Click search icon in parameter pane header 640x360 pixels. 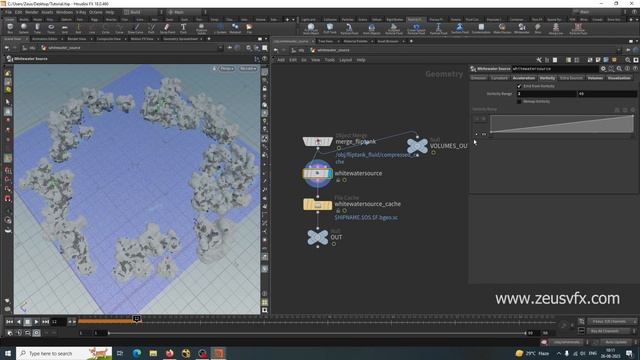coord(619,69)
